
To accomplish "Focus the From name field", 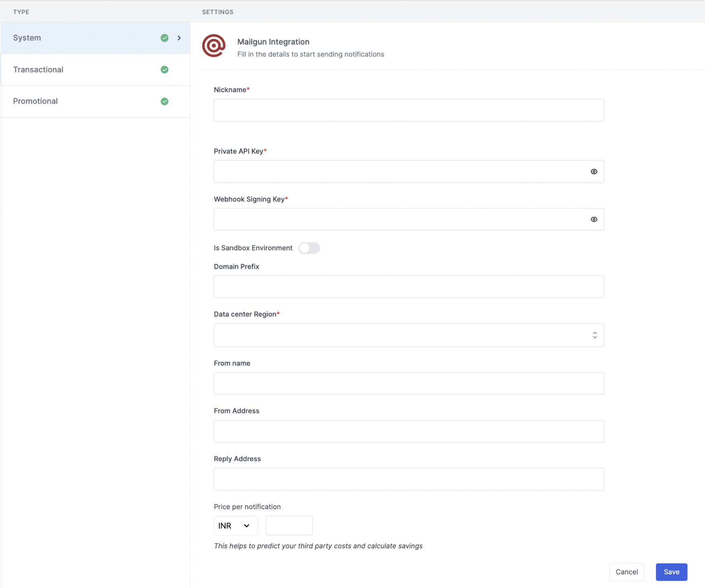I will pos(409,383).
